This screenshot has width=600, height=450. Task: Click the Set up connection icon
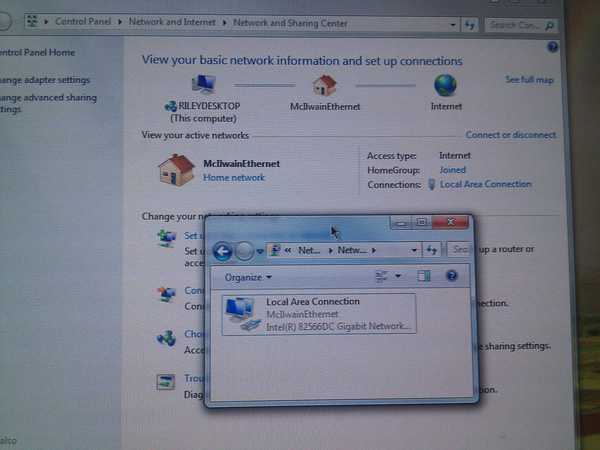tap(167, 238)
